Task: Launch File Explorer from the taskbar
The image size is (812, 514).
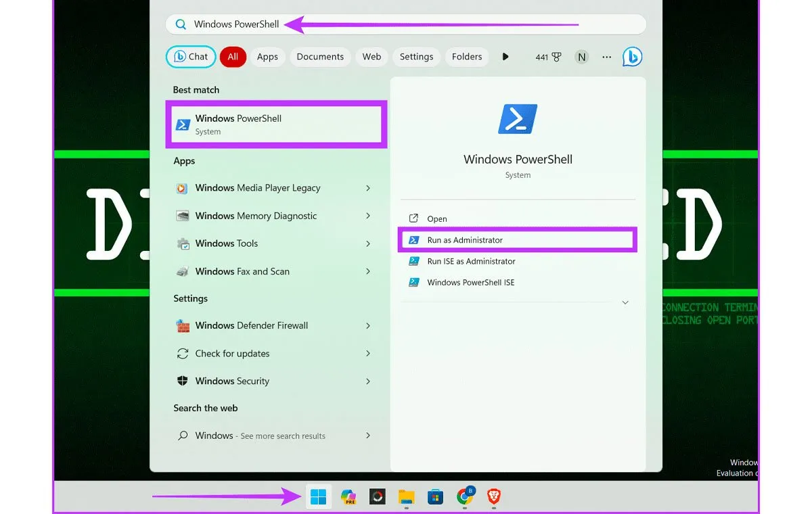Action: 406,498
